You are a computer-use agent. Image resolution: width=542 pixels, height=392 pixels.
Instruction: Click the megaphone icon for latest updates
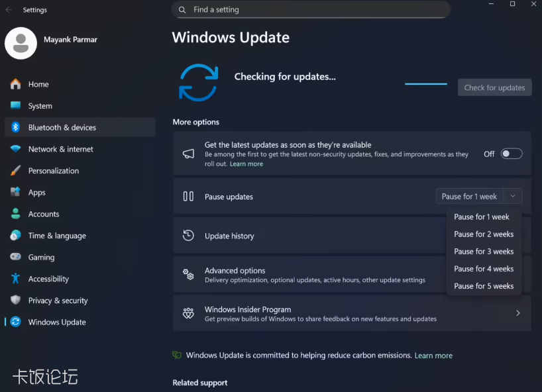[188, 154]
